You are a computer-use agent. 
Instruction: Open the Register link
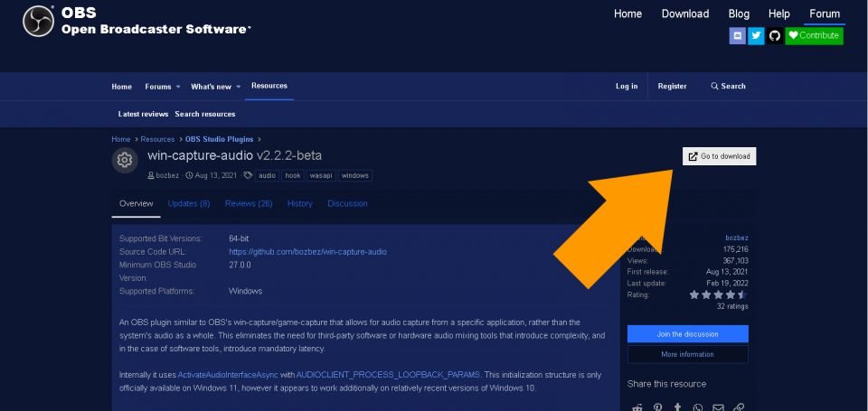(672, 87)
